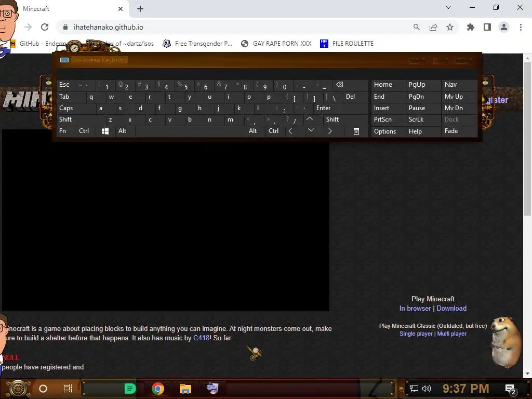This screenshot has width=532, height=399.
Task: Open Cortana circle on taskbar
Action: (43, 389)
